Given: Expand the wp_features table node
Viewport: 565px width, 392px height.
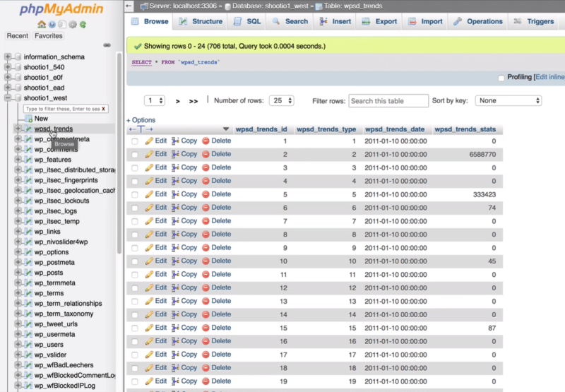Looking at the screenshot, I should pos(18,159).
